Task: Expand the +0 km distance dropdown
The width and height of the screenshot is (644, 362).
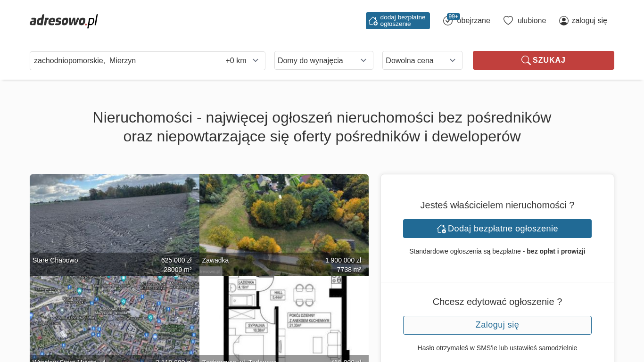Action: (242, 60)
